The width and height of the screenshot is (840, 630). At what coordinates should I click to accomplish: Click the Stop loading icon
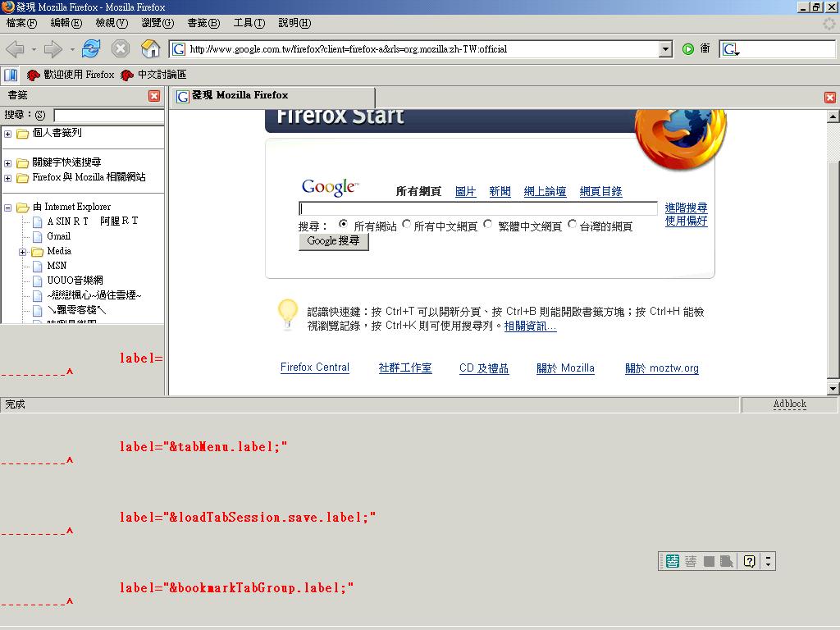coord(121,48)
